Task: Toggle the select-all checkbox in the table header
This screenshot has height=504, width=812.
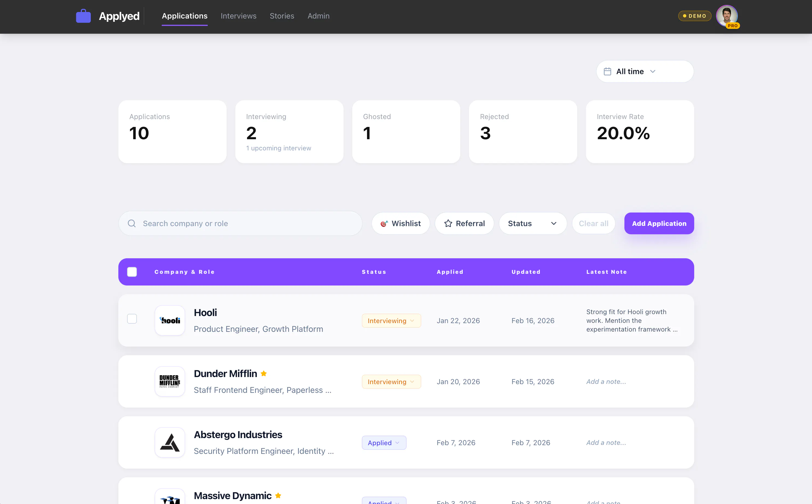Action: click(132, 272)
